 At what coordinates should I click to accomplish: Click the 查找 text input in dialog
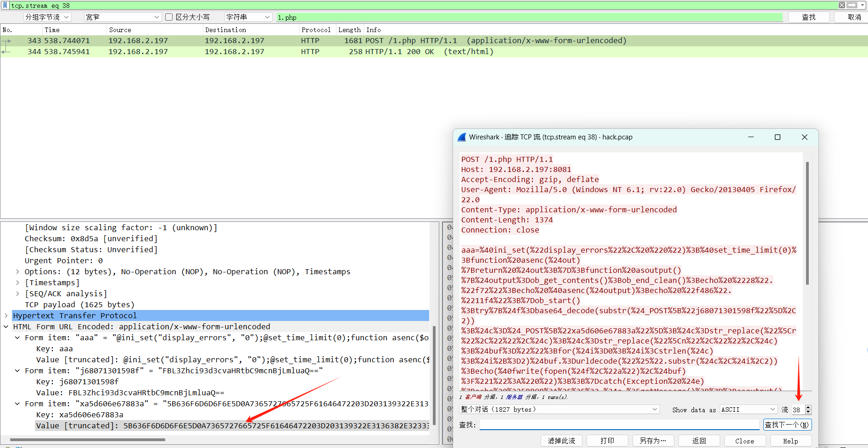[620, 425]
